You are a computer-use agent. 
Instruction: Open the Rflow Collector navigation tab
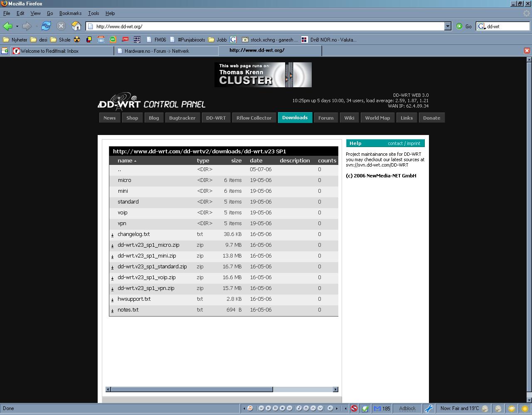254,118
